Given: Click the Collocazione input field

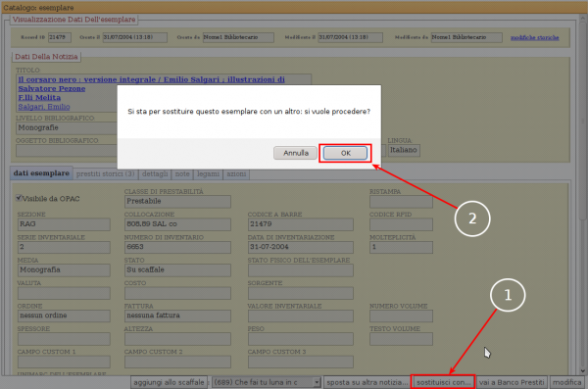Looking at the screenshot, I should click(x=177, y=224).
